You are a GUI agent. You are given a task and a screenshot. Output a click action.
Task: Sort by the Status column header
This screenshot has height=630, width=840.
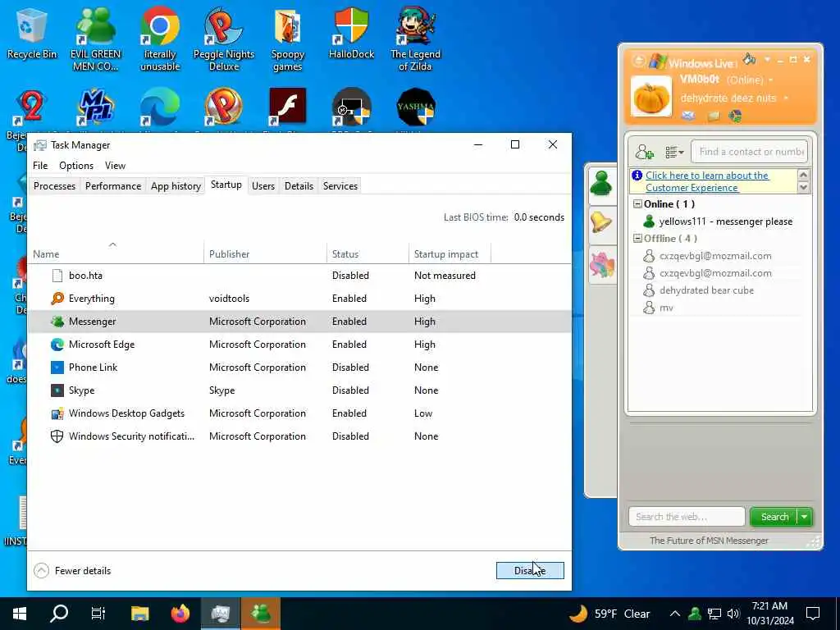367,254
